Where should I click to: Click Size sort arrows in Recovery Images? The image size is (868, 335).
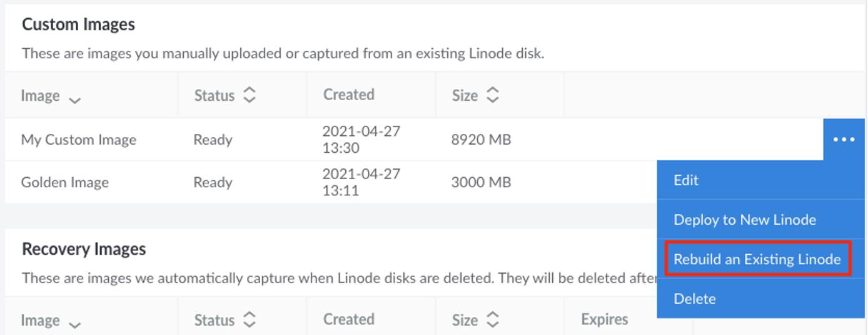click(492, 320)
